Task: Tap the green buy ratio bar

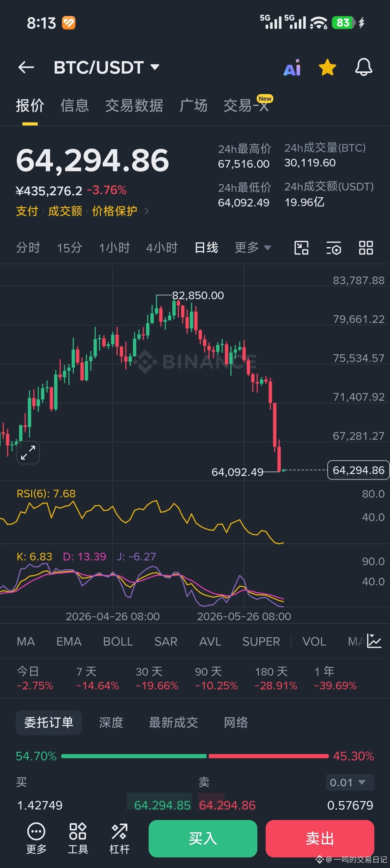Action: coord(134,756)
